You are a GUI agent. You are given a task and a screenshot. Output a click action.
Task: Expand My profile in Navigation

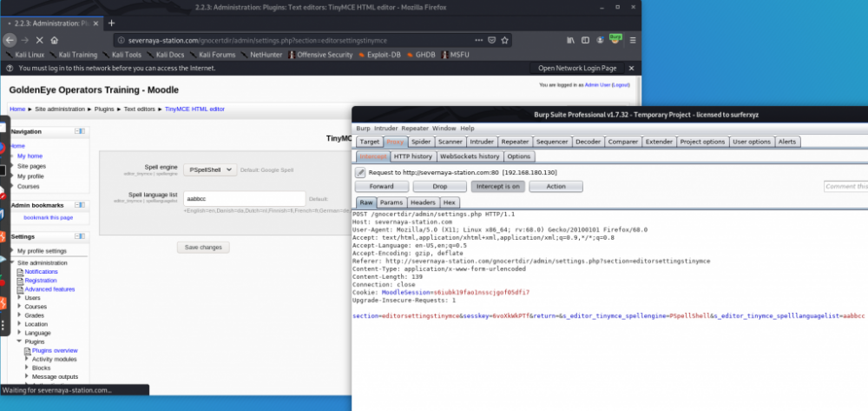[x=13, y=176]
